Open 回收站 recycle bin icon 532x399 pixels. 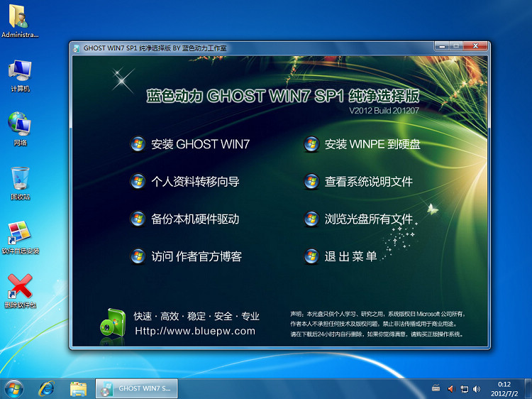point(20,182)
